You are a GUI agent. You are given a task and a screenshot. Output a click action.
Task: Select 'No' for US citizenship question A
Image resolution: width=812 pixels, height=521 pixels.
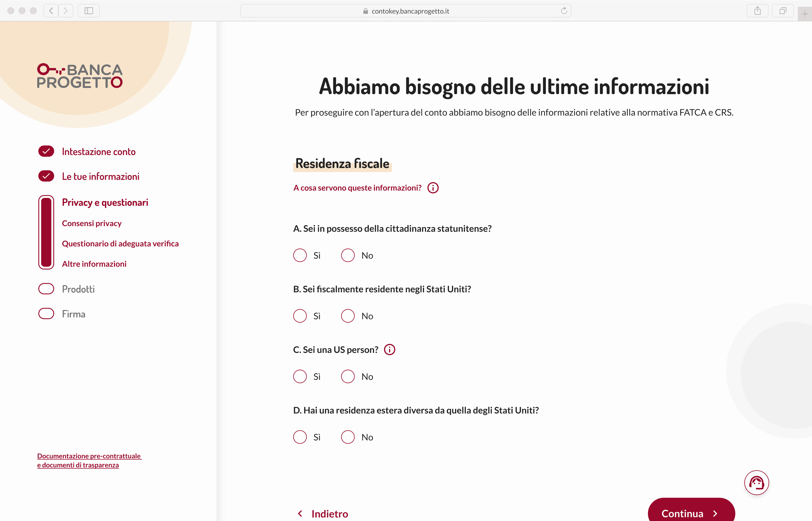click(348, 255)
